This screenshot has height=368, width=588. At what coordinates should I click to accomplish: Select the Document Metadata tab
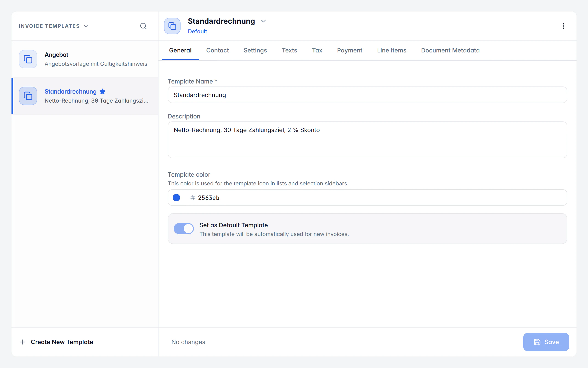(x=450, y=50)
